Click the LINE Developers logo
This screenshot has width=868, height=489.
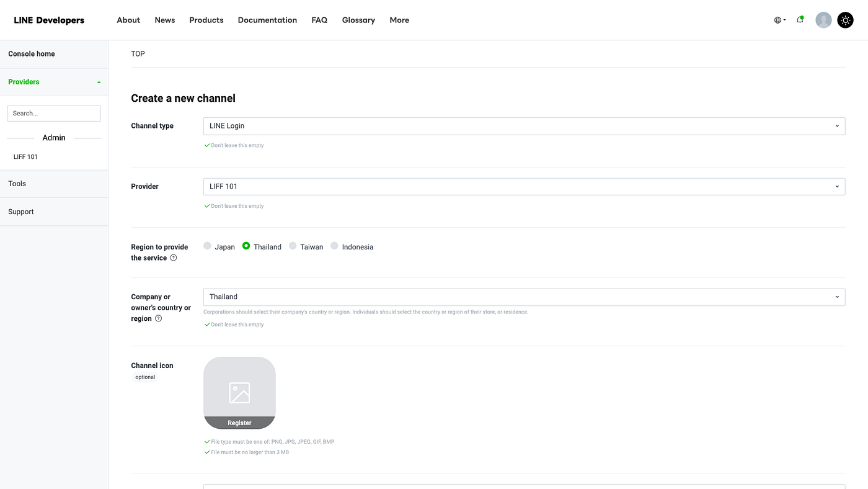tap(49, 20)
